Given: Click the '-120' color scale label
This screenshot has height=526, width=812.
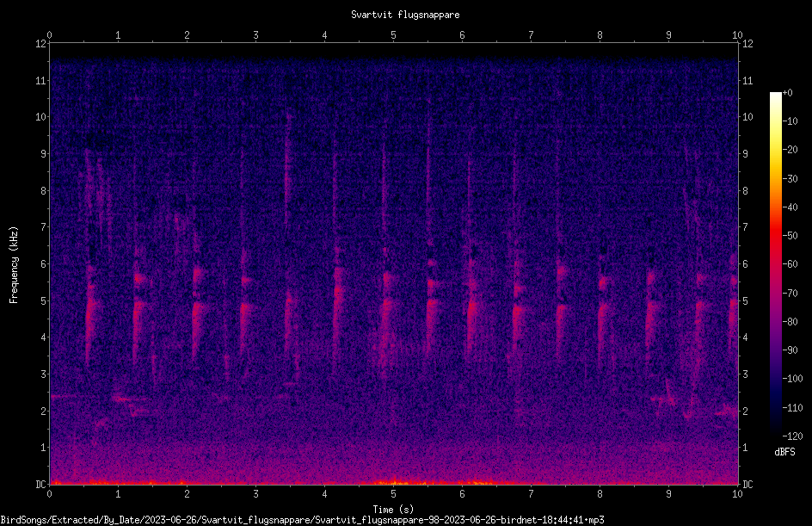Looking at the screenshot, I should point(792,436).
